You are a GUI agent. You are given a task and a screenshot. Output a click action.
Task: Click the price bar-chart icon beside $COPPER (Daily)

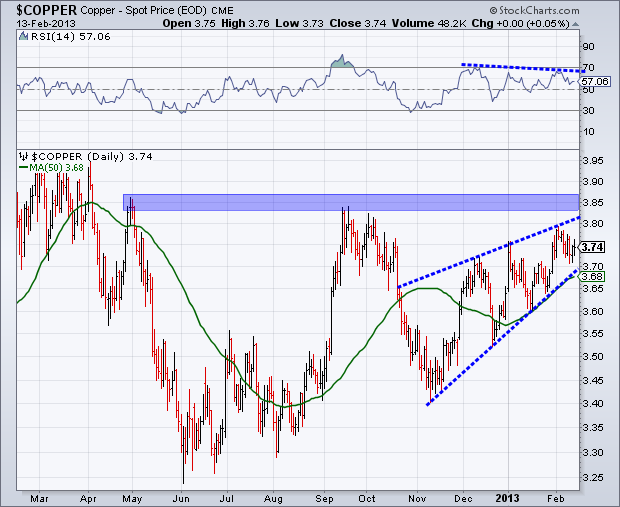(x=24, y=156)
